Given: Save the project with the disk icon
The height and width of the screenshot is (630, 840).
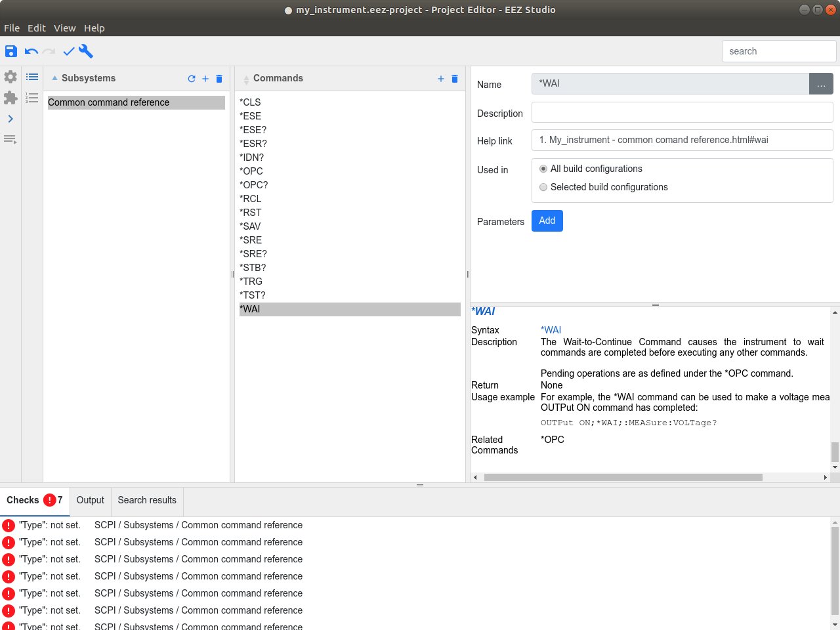Looking at the screenshot, I should pyautogui.click(x=11, y=51).
